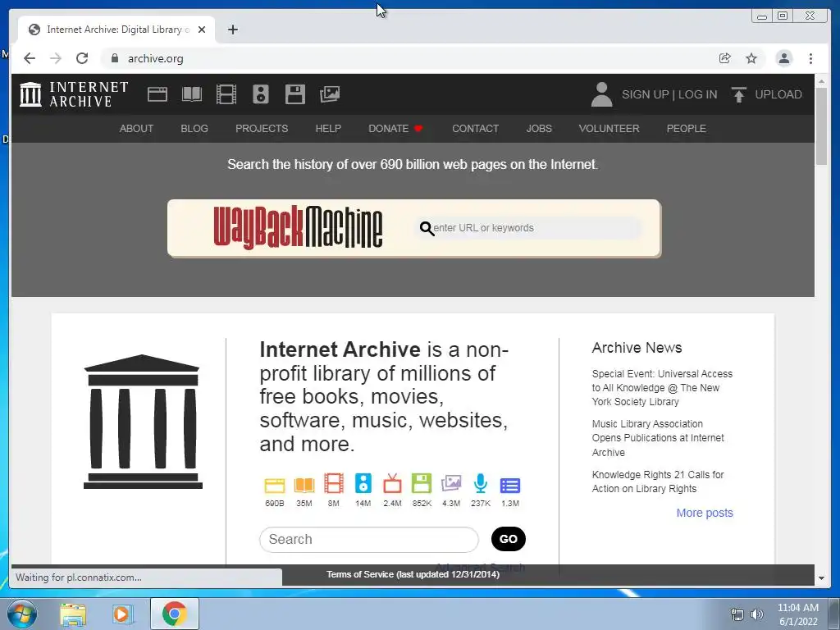Click the purple image icon labeled 4.3M
Viewport: 840px width, 630px height.
point(451,484)
